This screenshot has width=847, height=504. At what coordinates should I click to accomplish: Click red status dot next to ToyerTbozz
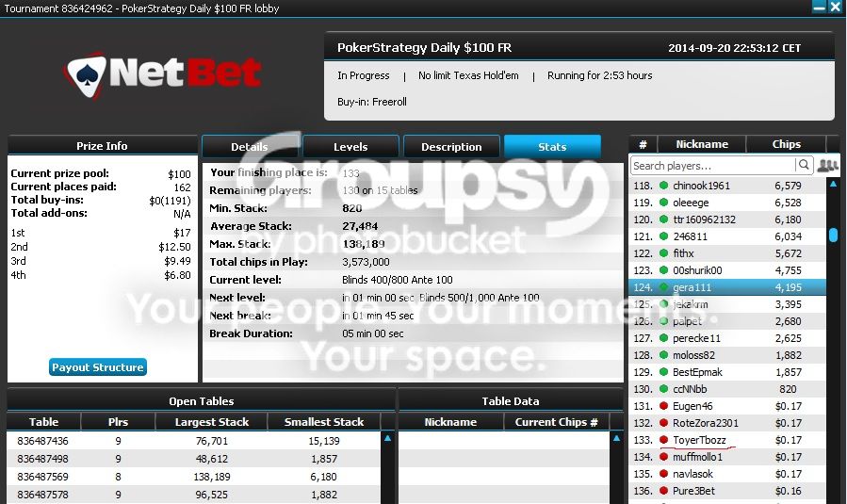[x=664, y=440]
